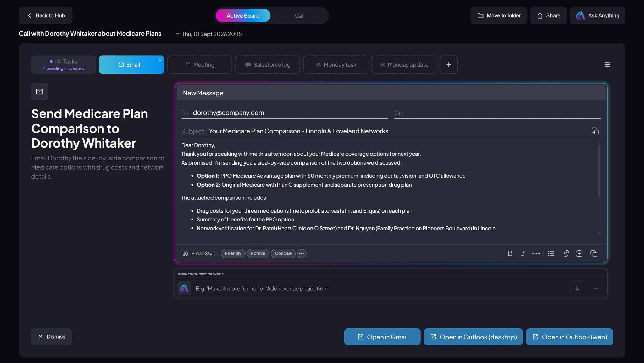Go Back to Hub
This screenshot has height=363, width=644.
tap(46, 15)
